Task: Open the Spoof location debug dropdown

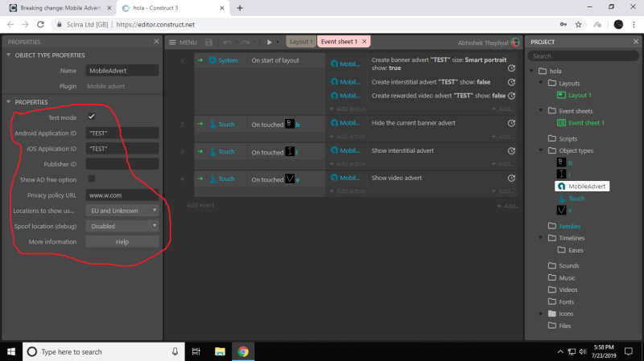Action: click(122, 226)
